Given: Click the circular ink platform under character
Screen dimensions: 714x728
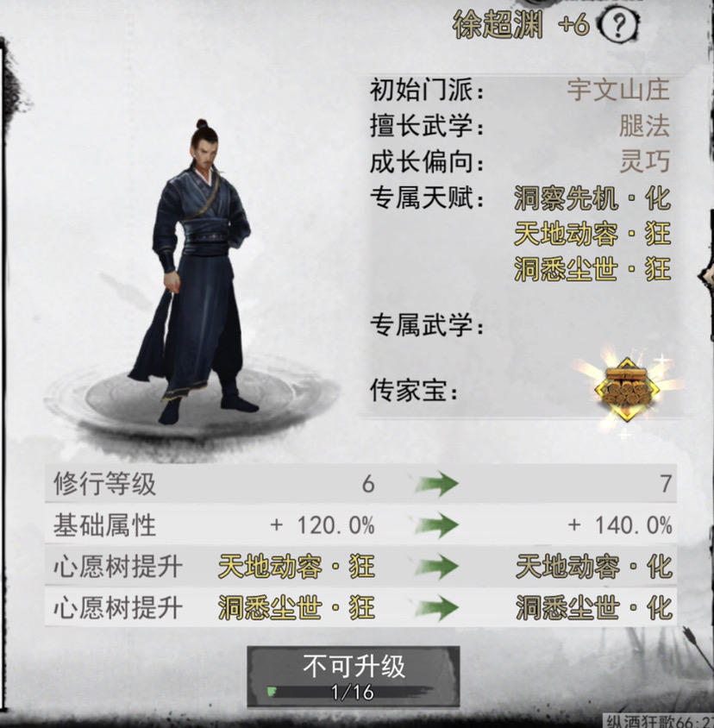Looking at the screenshot, I should pyautogui.click(x=192, y=399).
